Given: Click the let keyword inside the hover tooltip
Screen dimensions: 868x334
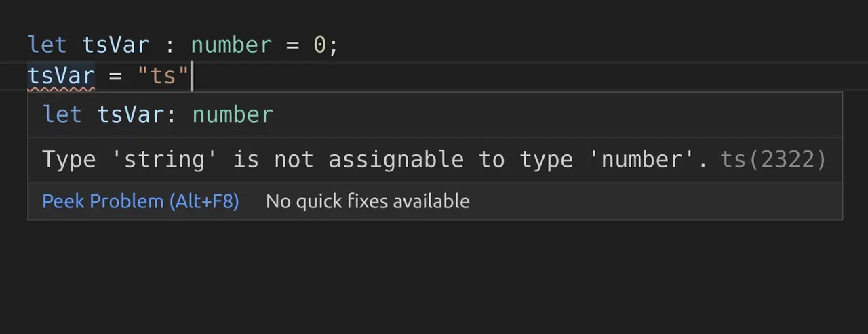Looking at the screenshot, I should [62, 114].
